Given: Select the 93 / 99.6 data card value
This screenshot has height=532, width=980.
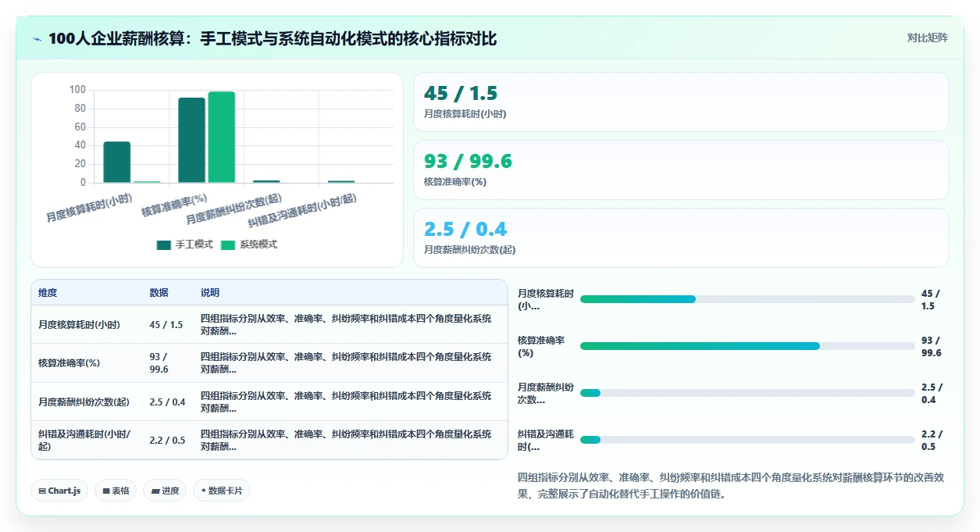Looking at the screenshot, I should coord(468,162).
